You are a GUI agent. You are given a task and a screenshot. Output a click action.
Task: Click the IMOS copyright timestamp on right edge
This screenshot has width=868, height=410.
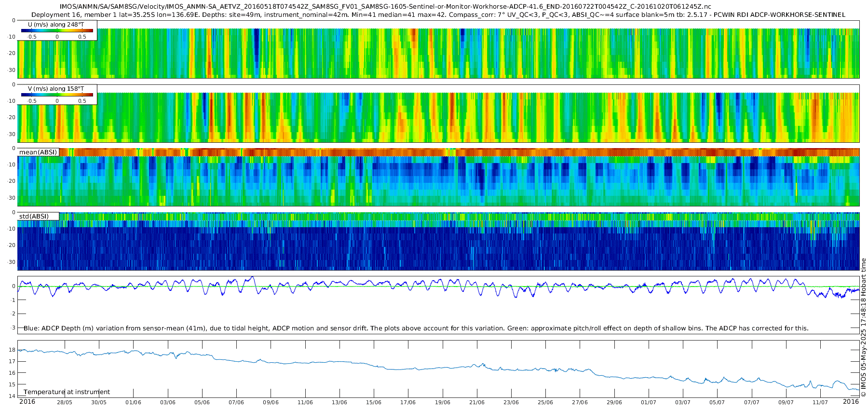(863, 328)
